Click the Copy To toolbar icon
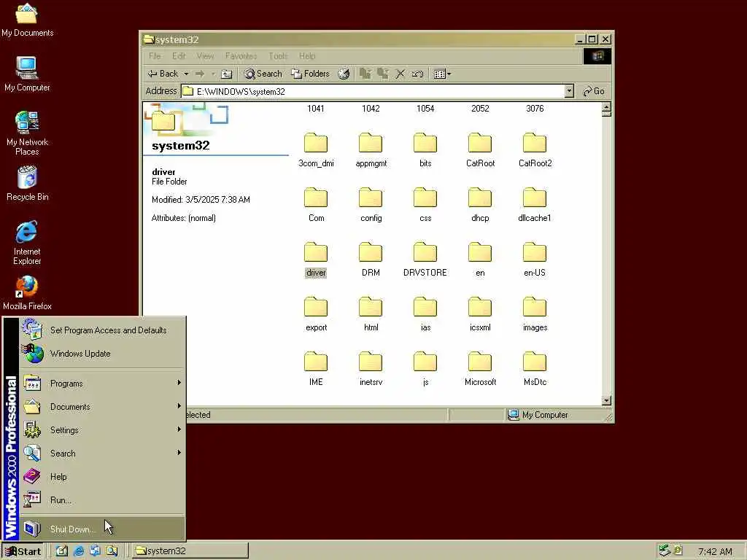The width and height of the screenshot is (747, 560). (x=382, y=74)
